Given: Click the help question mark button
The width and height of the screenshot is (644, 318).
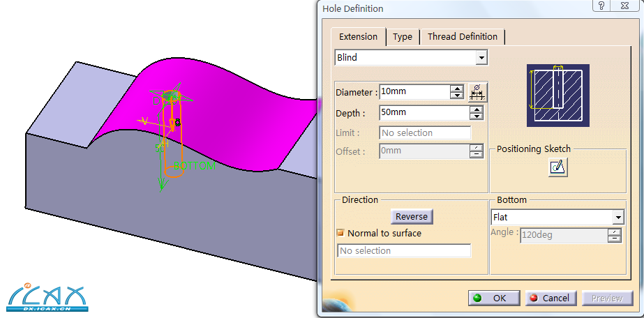Looking at the screenshot, I should [601, 6].
